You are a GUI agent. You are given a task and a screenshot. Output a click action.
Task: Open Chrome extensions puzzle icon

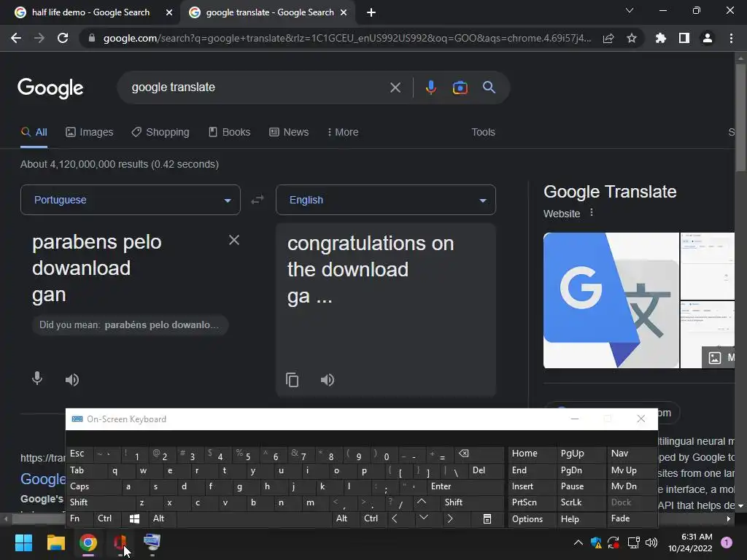coord(661,38)
